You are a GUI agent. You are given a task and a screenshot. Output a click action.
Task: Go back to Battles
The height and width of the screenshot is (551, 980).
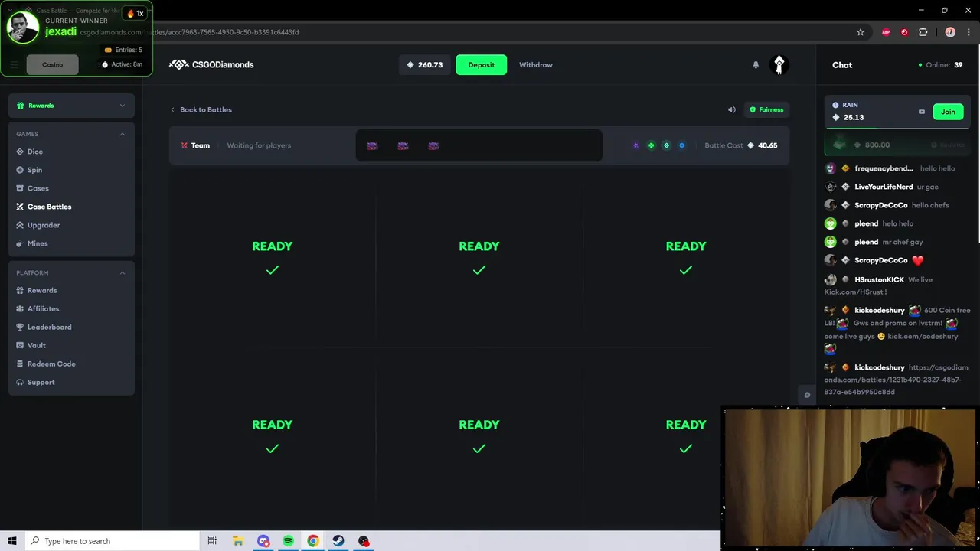201,109
